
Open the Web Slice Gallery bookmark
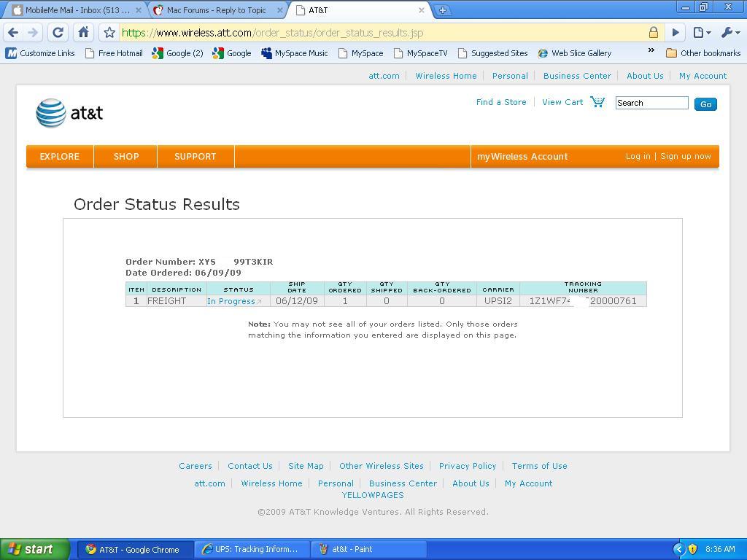(x=575, y=52)
